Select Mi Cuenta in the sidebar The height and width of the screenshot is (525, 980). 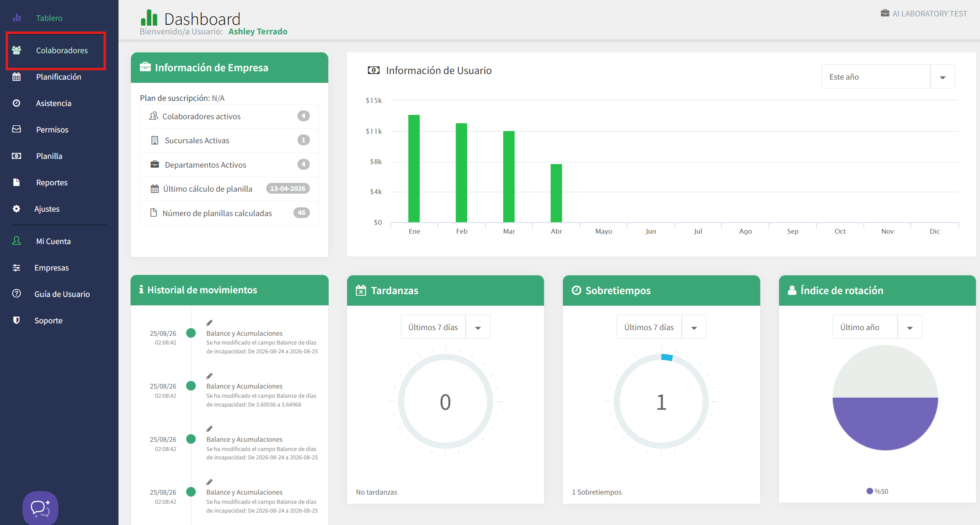53,241
